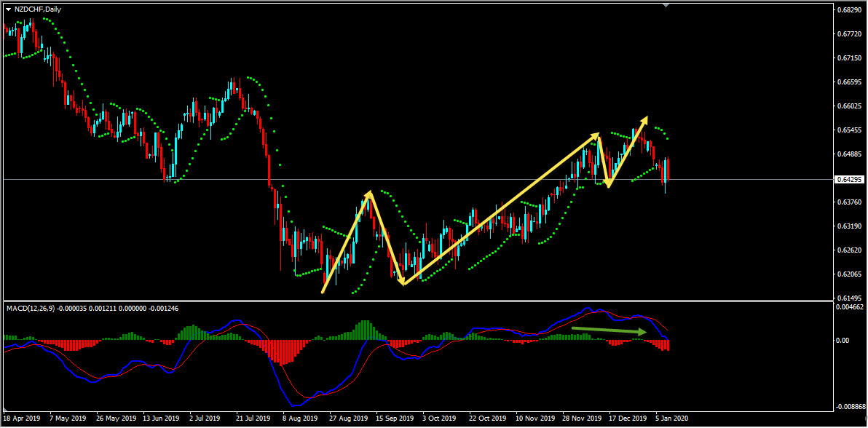Click the 18 Apr 2019 date label

coord(22,418)
